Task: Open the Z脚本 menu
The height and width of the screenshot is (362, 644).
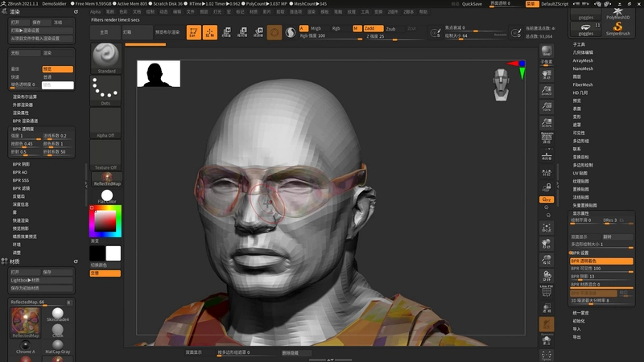Action: click(409, 12)
